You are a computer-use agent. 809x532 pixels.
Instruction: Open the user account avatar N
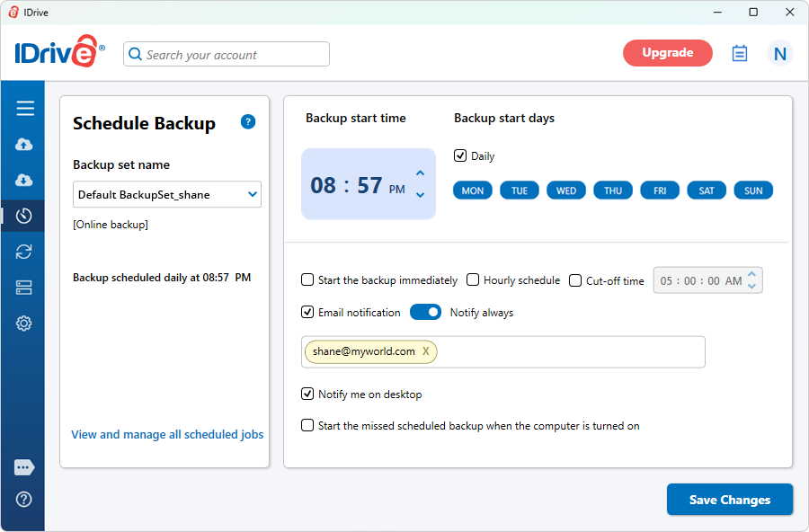(779, 54)
